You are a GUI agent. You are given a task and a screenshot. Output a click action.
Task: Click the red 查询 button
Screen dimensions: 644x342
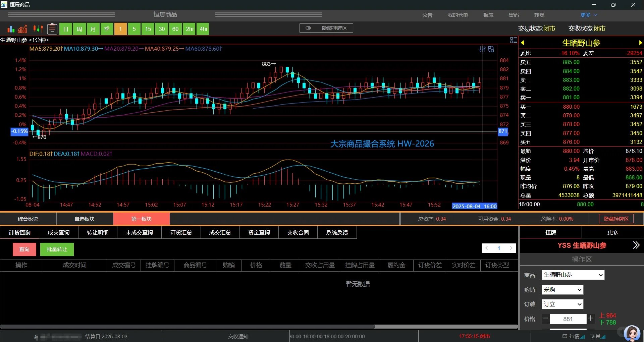(24, 249)
